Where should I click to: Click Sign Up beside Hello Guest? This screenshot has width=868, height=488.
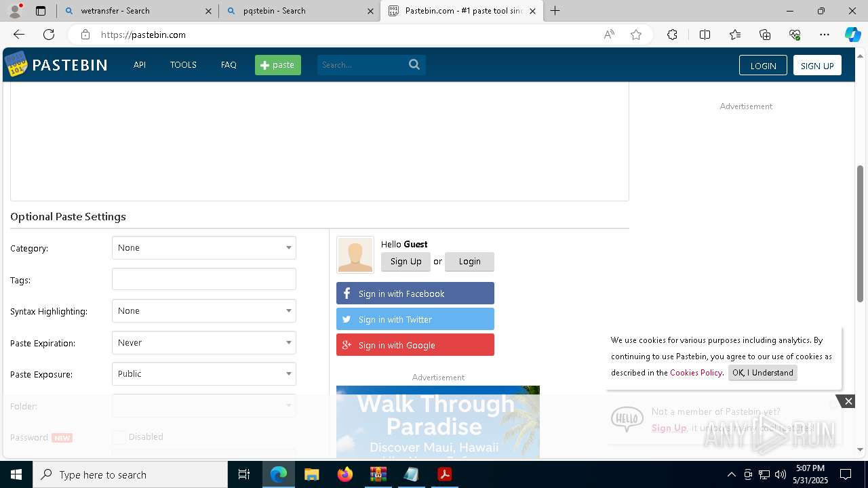[406, 262]
